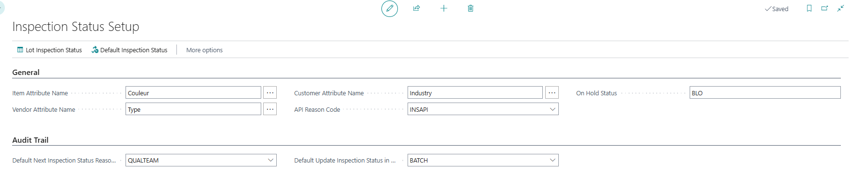
Task: Open the More options menu
Action: (204, 50)
